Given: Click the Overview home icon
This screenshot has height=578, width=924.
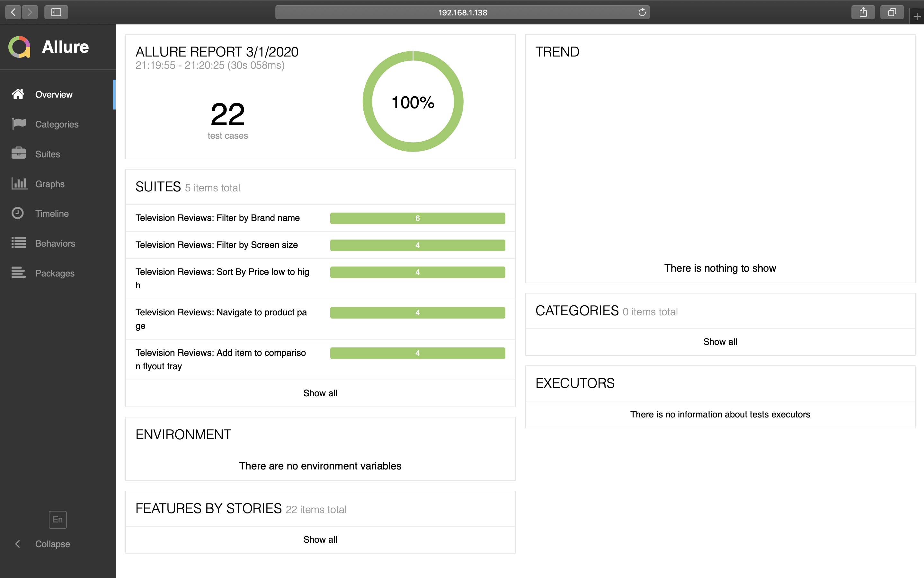Looking at the screenshot, I should 18,94.
